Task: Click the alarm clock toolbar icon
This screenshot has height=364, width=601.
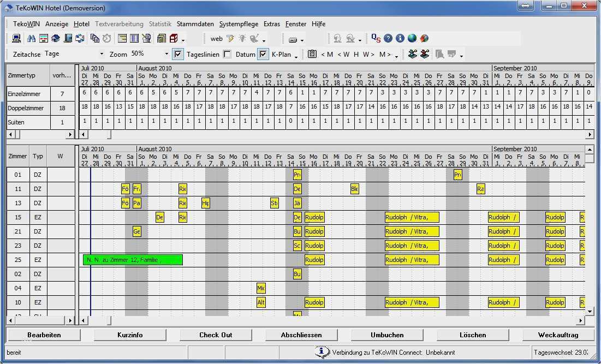Action: pos(106,38)
